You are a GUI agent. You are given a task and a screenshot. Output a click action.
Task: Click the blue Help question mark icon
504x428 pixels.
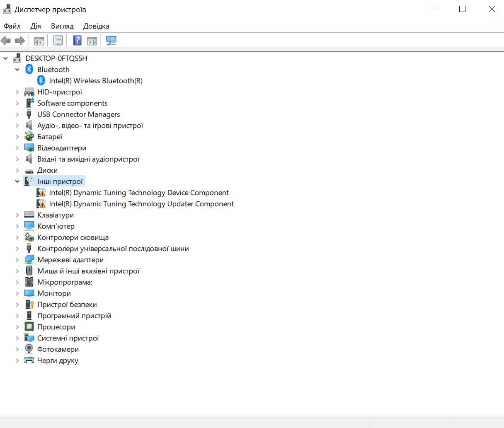(x=78, y=41)
